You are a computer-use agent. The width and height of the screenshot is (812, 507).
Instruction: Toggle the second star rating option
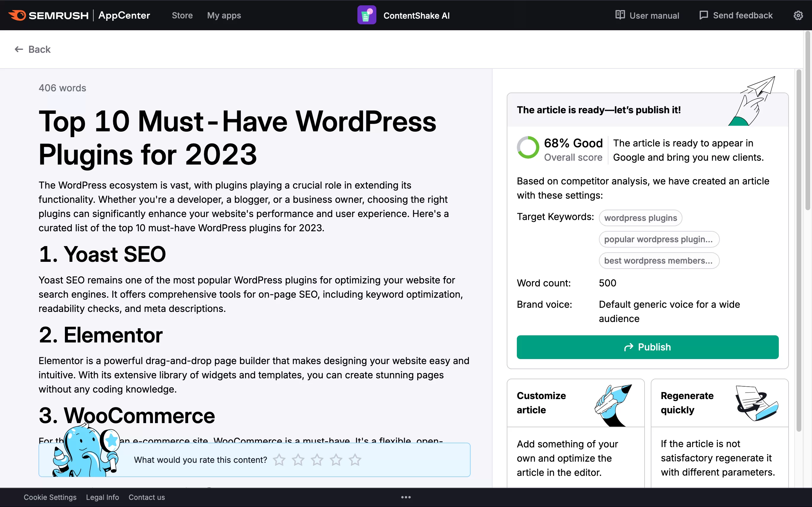(x=298, y=460)
